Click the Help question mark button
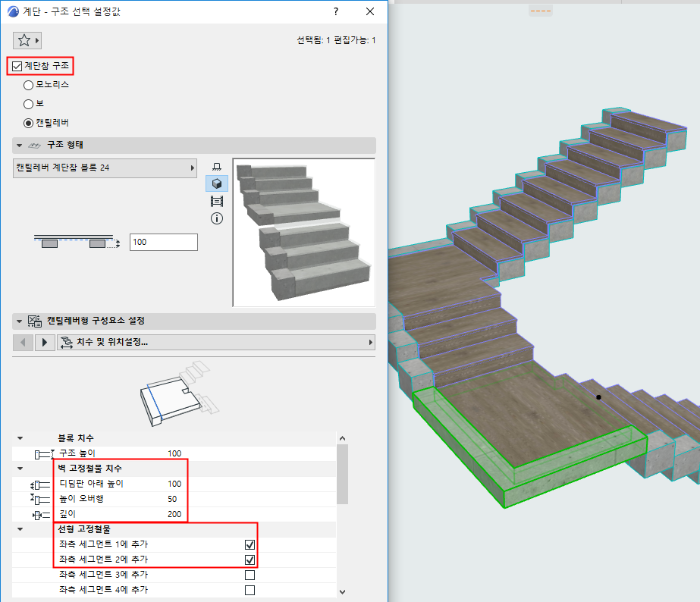The image size is (700, 602). 334,11
